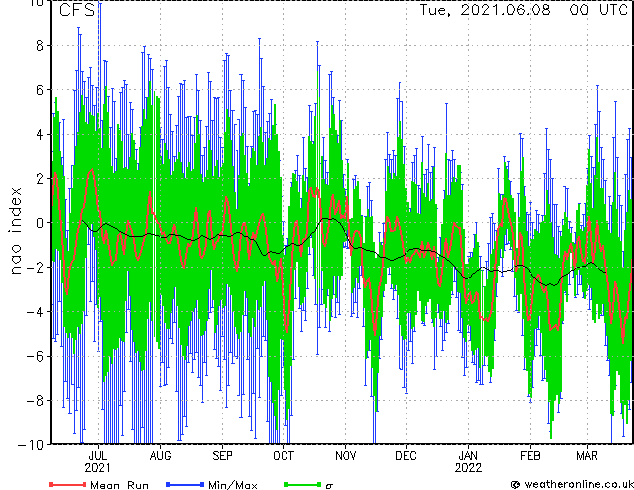The image size is (634, 490).
Task: Click the y-axis value 6
Action: coord(40,90)
